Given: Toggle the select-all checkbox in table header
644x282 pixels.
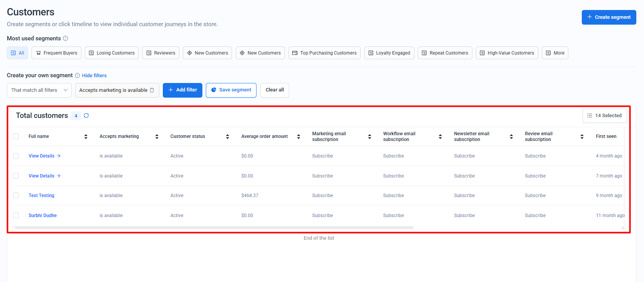Looking at the screenshot, I should click(16, 136).
